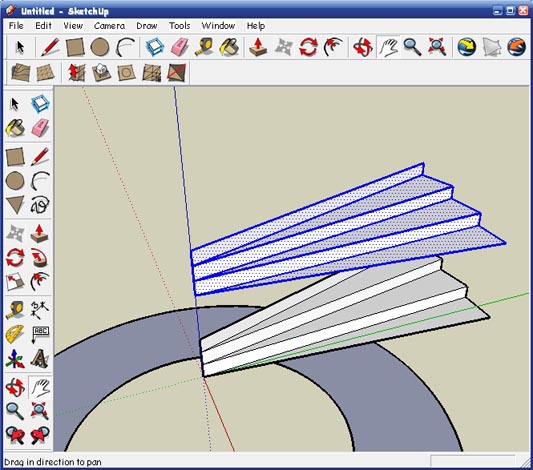Select the Zoom magnifier in the top toolbar

412,47
